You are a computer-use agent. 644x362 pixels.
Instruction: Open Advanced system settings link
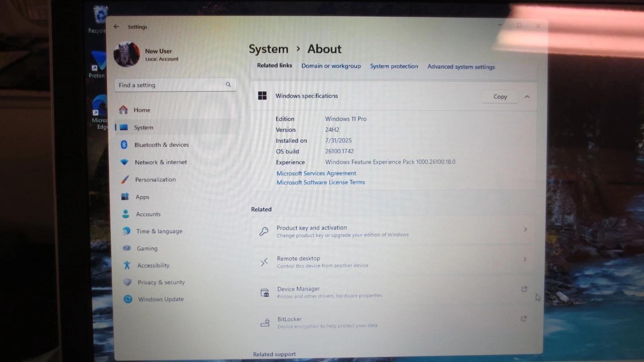(x=461, y=67)
